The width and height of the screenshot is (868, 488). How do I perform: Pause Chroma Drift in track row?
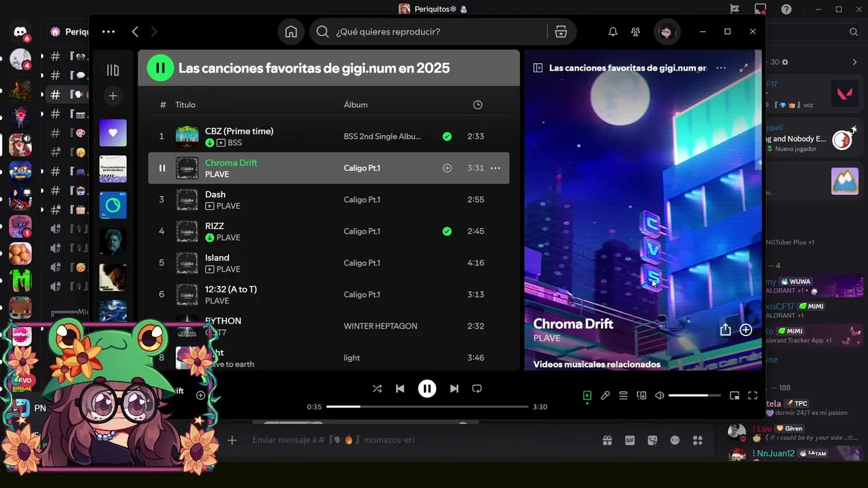pos(161,168)
